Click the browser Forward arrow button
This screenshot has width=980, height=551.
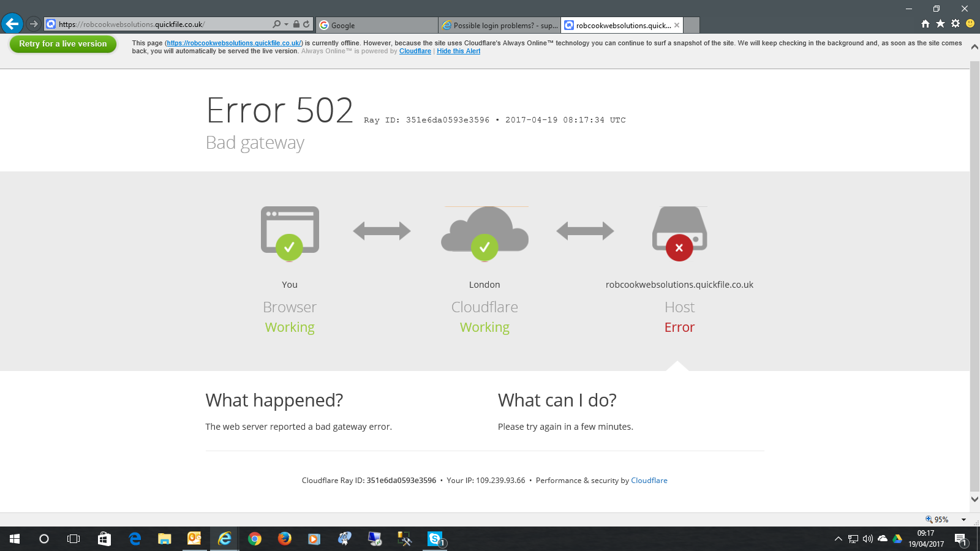point(34,24)
